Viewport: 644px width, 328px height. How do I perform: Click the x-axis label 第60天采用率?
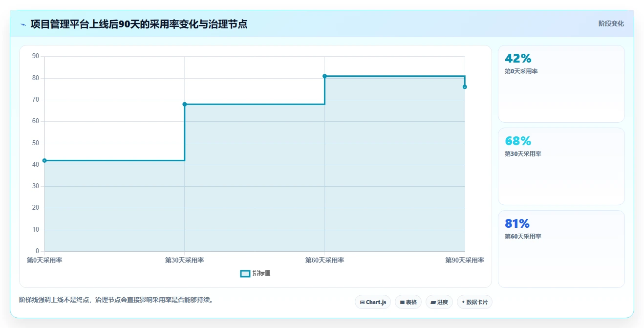click(x=324, y=260)
